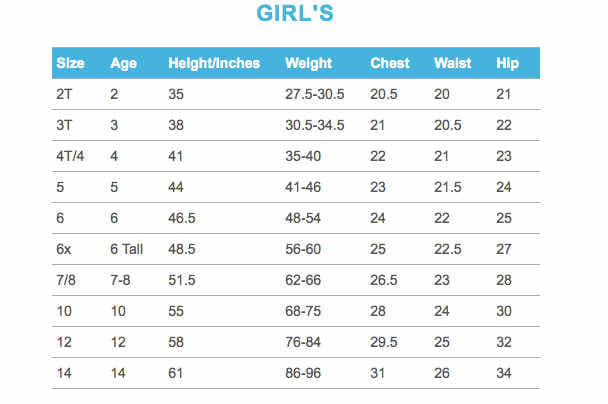Select weight value 27.5-30.5

click(x=314, y=94)
